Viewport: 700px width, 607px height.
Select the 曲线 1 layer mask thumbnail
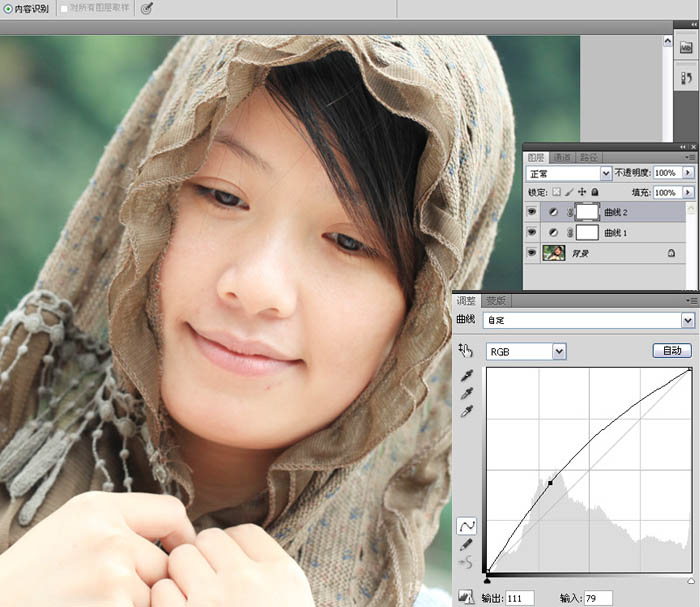coord(587,233)
